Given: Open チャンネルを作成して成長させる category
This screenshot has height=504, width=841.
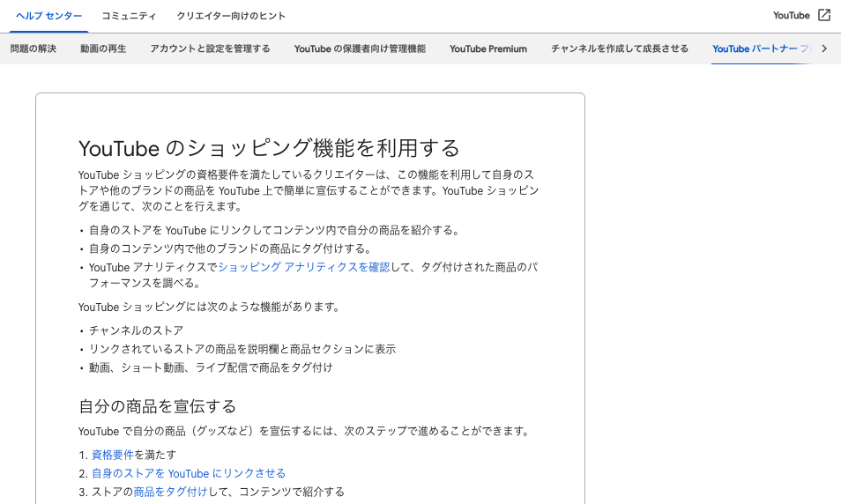Looking at the screenshot, I should pyautogui.click(x=620, y=48).
